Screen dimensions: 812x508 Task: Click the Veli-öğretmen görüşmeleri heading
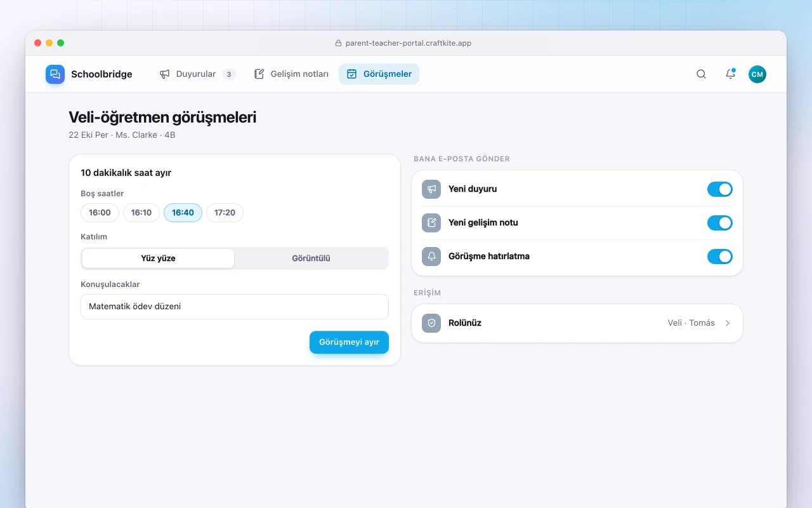coord(162,117)
